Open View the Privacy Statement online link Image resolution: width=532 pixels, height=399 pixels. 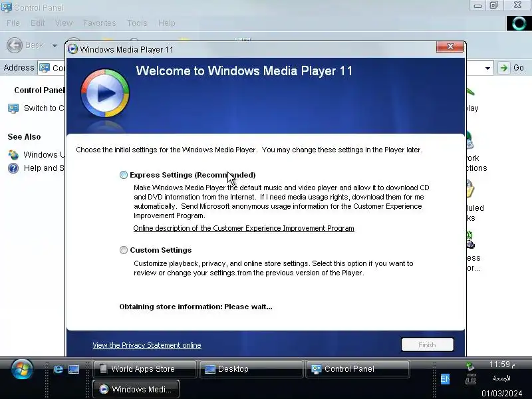coord(147,345)
